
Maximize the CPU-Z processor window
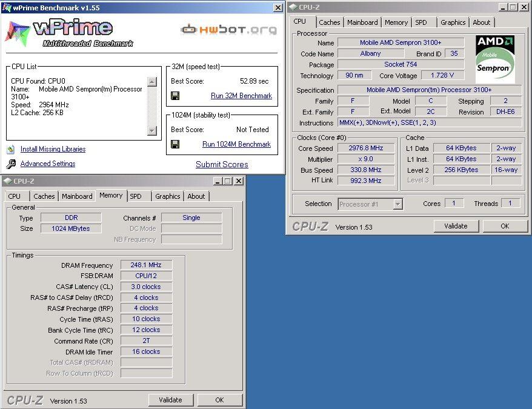513,7
